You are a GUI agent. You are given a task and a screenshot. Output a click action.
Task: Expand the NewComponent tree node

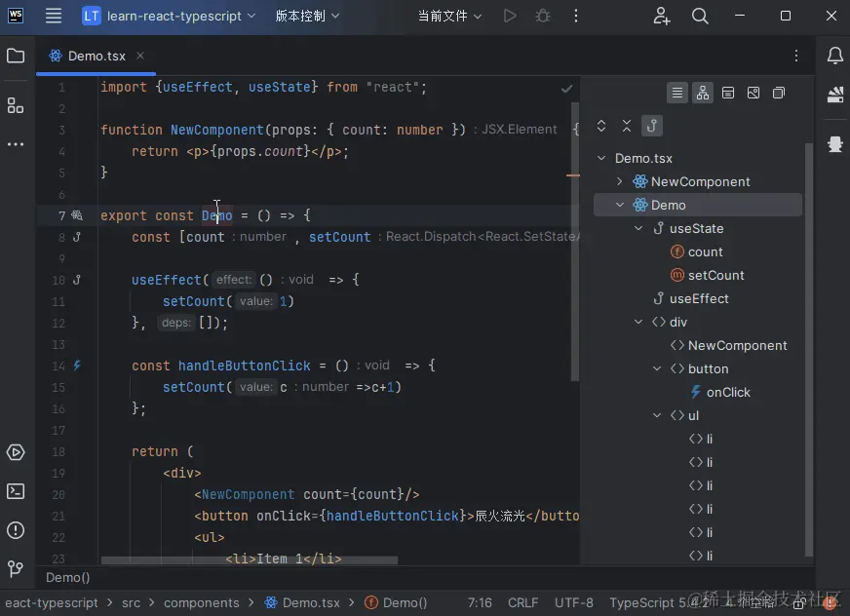(620, 181)
